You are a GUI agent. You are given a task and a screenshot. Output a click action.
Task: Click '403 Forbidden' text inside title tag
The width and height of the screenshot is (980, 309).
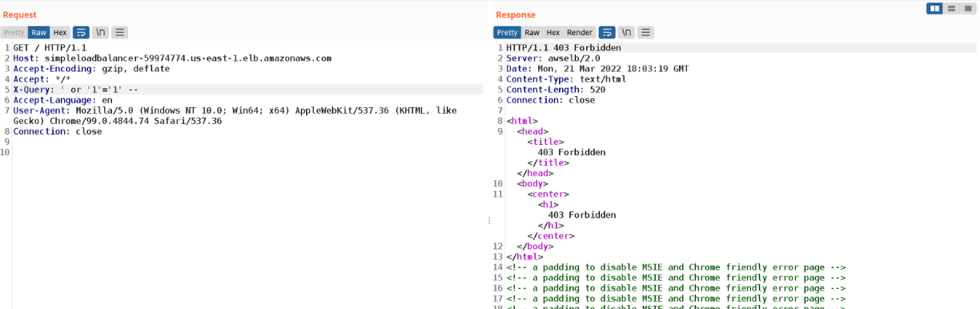572,152
